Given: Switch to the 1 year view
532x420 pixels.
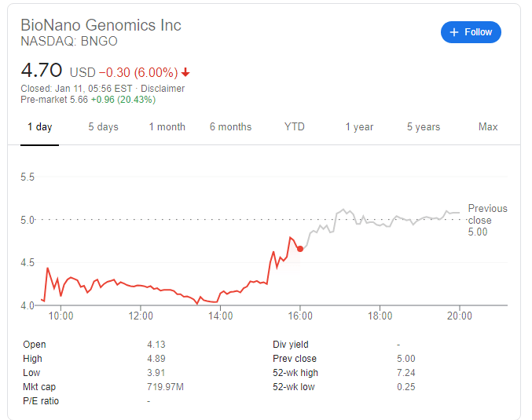Looking at the screenshot, I should click(x=359, y=127).
